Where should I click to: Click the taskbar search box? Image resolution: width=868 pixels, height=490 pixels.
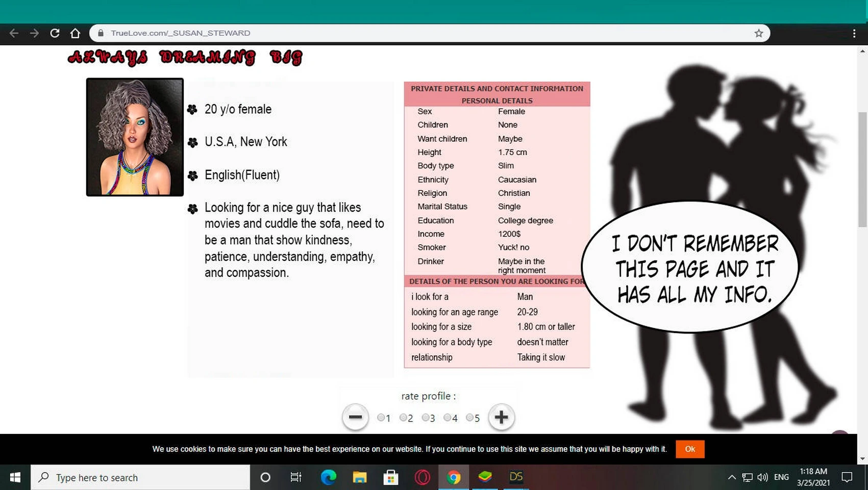pyautogui.click(x=140, y=477)
